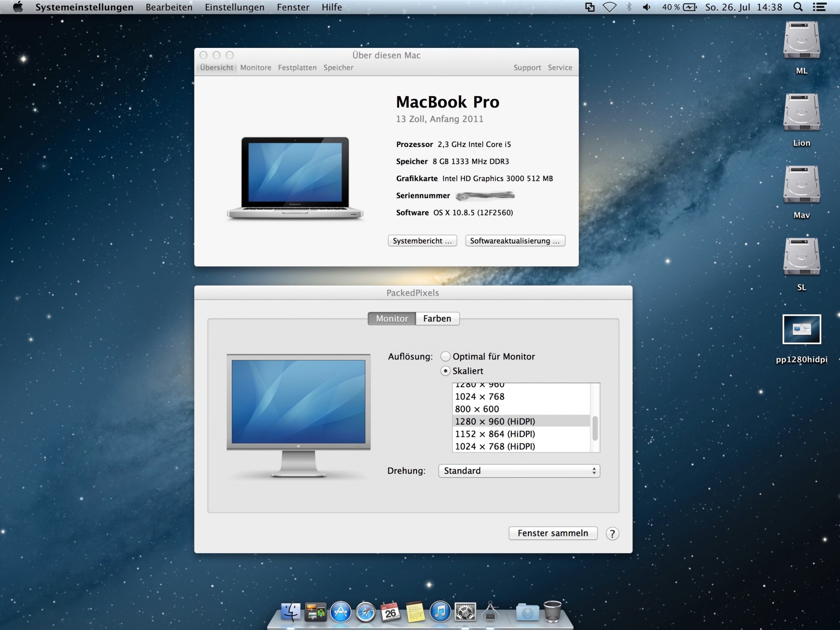Viewport: 840px width, 630px height.
Task: Open the Downloads folder in the Dock
Action: [528, 612]
